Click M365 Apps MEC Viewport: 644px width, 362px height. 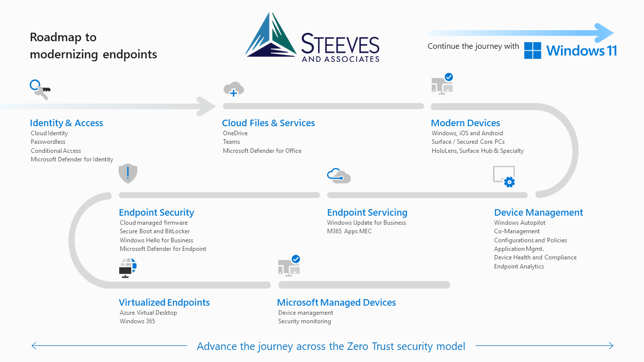click(350, 231)
